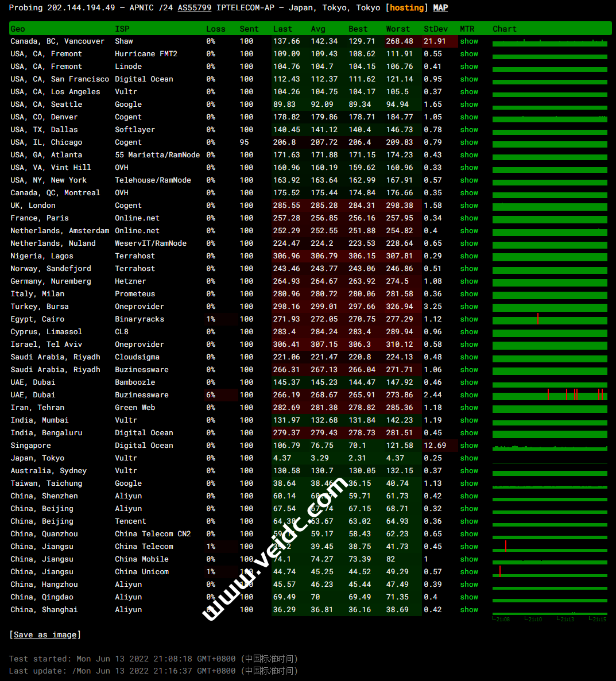Select 'Norway, Sandefjord' geo text
Viewport: 616px width, 681px height.
point(51,268)
